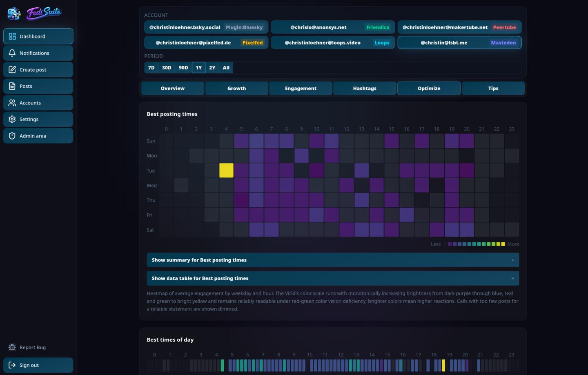This screenshot has height=375, width=588.
Task: Click the darkest purple swatch in legend
Action: coord(450,244)
